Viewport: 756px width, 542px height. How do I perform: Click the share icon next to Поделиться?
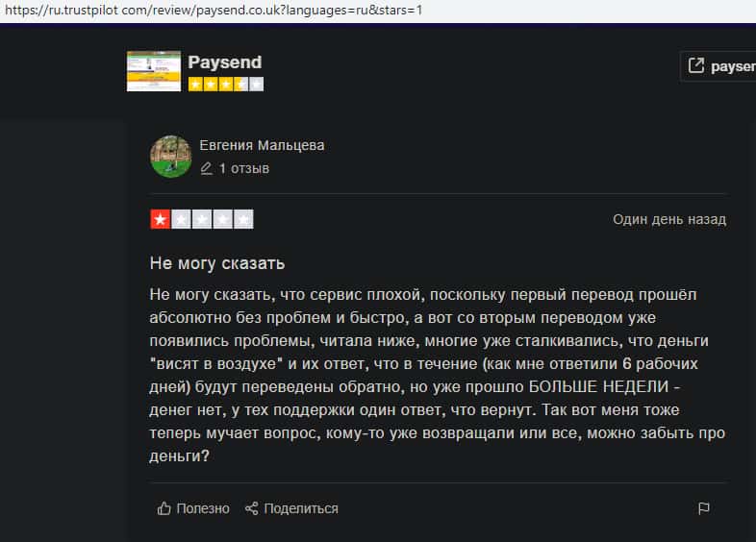[251, 508]
